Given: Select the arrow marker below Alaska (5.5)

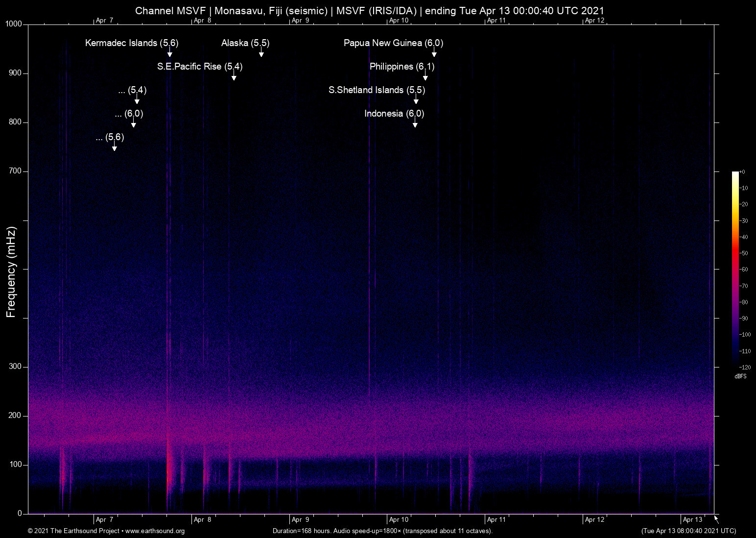Looking at the screenshot, I should (x=261, y=53).
